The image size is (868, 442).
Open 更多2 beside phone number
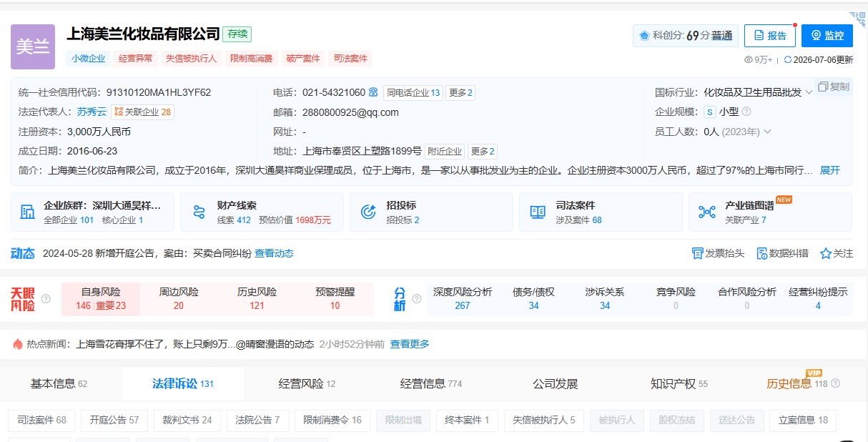(460, 92)
